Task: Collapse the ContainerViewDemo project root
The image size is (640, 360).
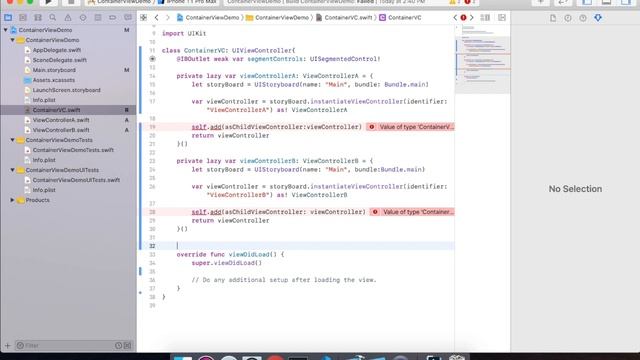Action: [5, 30]
